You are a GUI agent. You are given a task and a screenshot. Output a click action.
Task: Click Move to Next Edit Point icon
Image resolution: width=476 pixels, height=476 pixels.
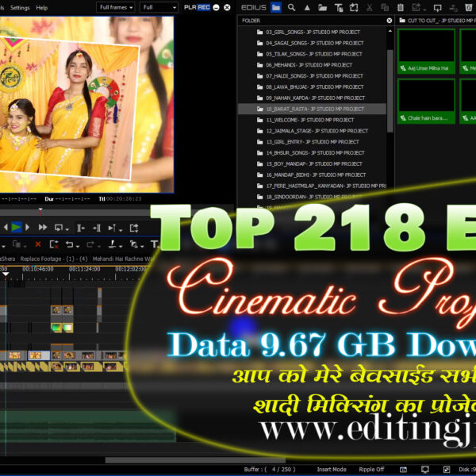(x=97, y=228)
